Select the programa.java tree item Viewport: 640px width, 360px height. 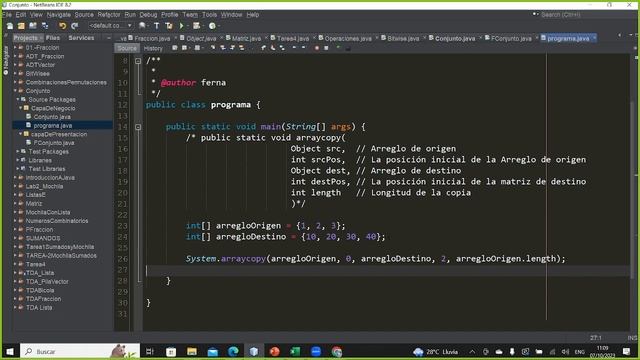tap(53, 126)
